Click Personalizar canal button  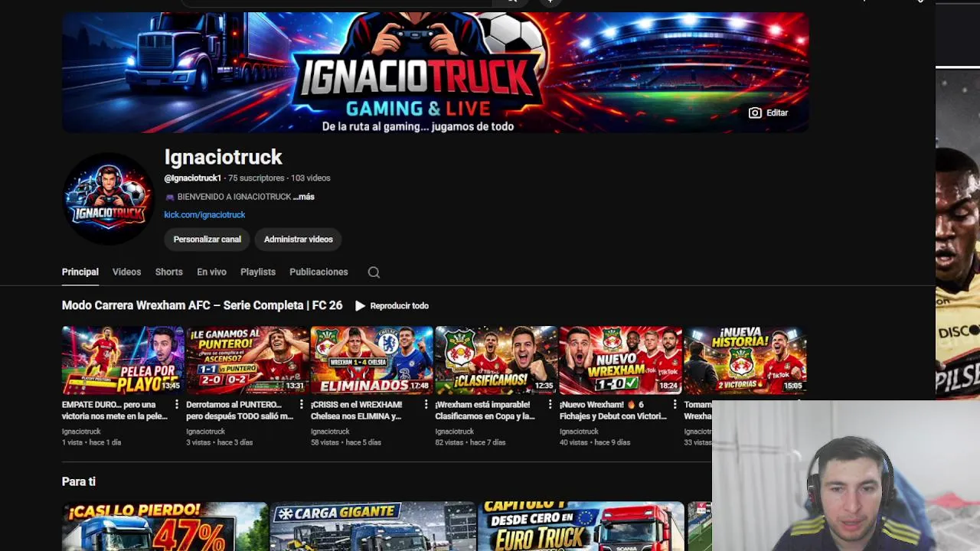[207, 240]
